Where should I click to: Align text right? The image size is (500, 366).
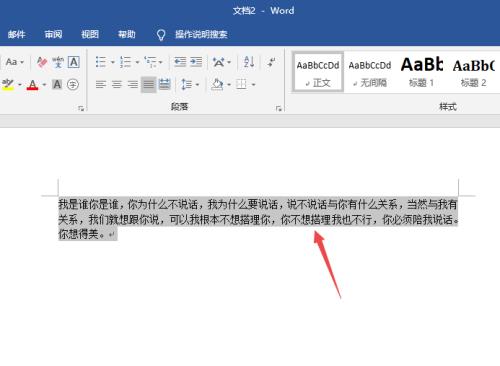pyautogui.click(x=133, y=84)
